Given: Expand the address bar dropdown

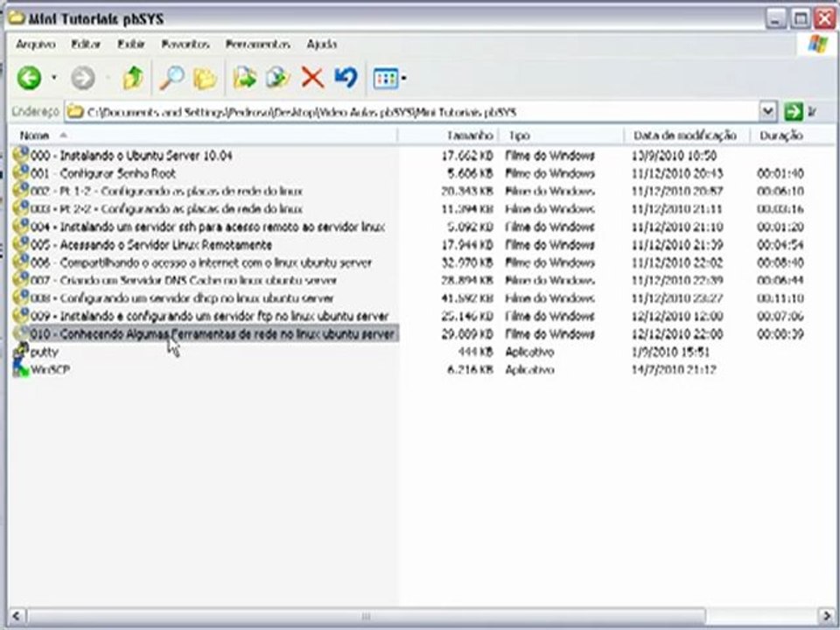Looking at the screenshot, I should coord(767,111).
